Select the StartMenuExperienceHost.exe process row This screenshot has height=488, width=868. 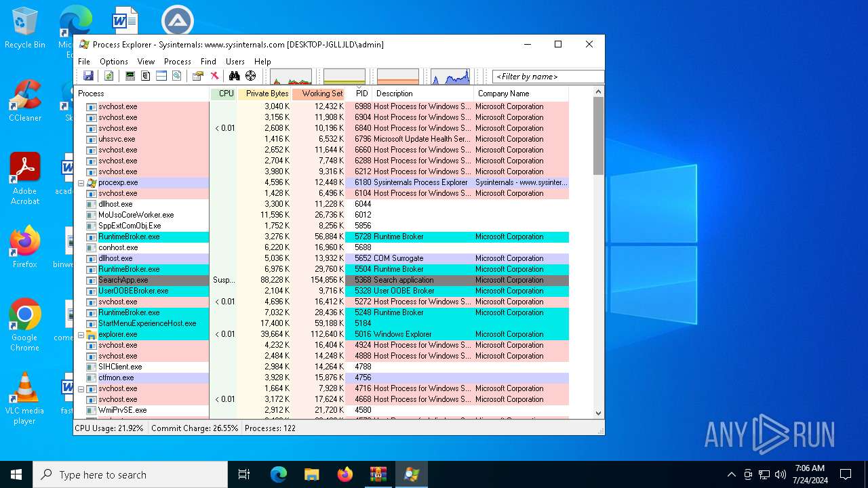[x=321, y=323]
